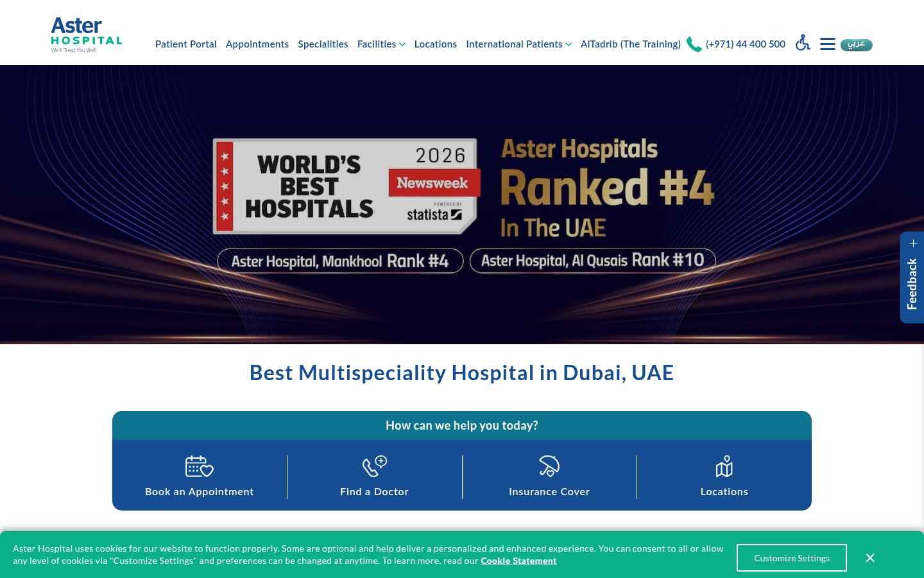Viewport: 924px width, 578px height.
Task: Click Best Multispeciality Hospital heading
Action: [x=462, y=372]
